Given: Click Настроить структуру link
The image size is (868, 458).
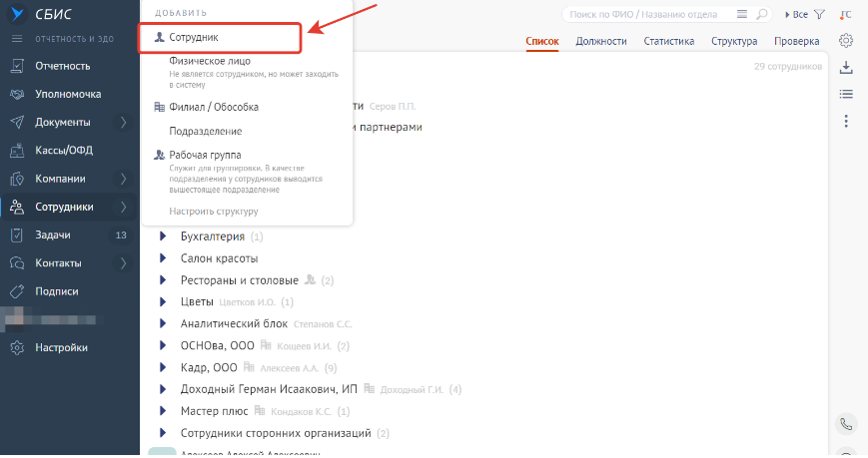Looking at the screenshot, I should [x=214, y=212].
